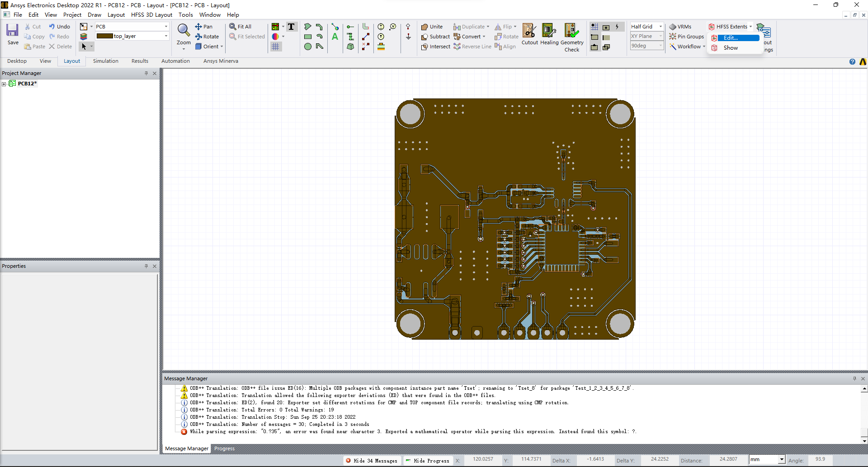Pin the Project Manager panel

coord(146,73)
